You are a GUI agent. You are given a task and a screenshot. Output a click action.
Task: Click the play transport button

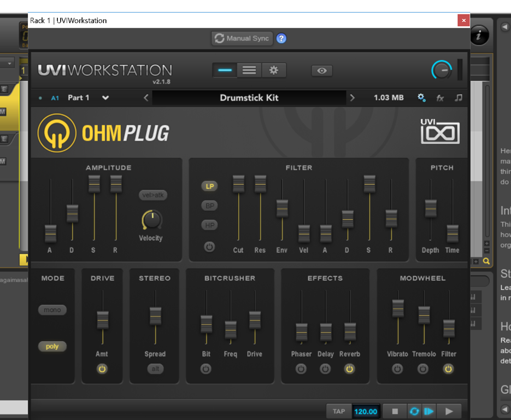pyautogui.click(x=449, y=411)
